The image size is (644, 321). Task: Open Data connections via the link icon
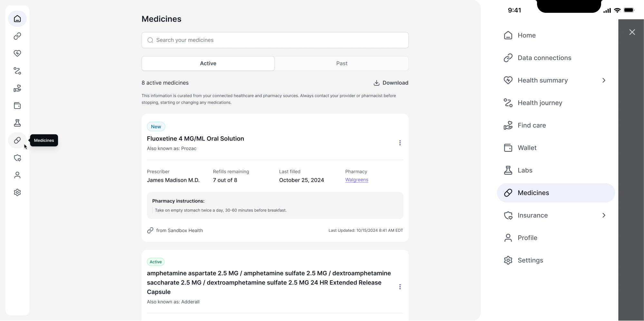tap(17, 36)
